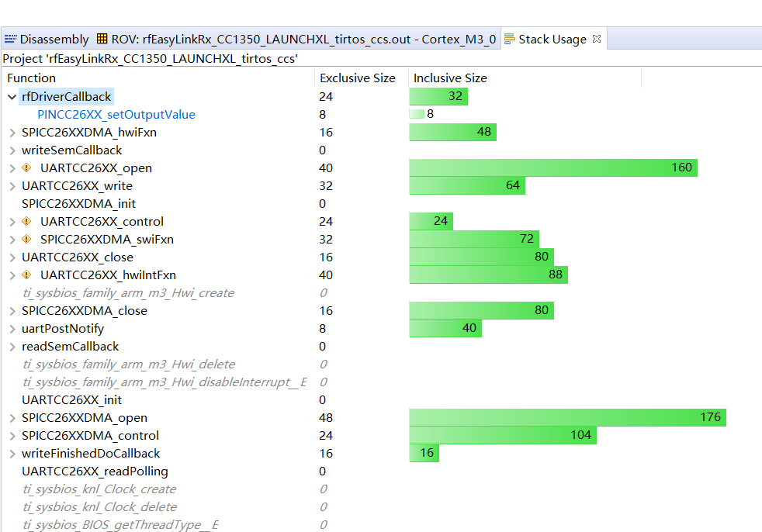Sort by Exclusive Size column header

pyautogui.click(x=362, y=78)
